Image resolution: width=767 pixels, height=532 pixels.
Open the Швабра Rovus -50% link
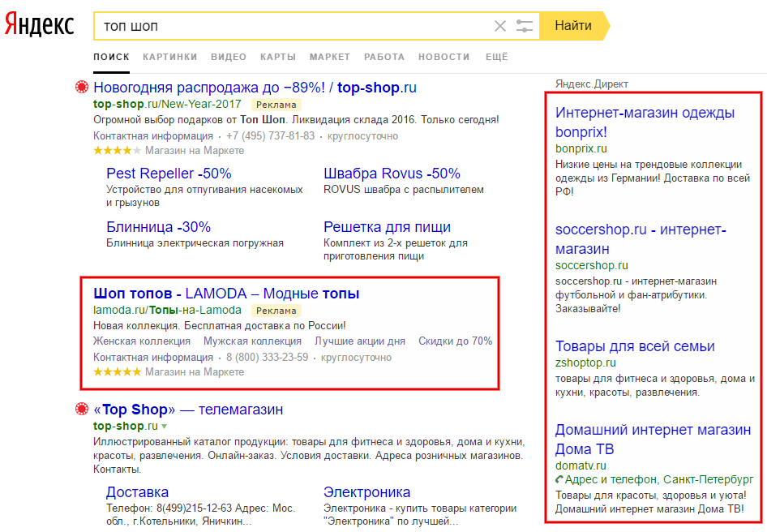(392, 174)
